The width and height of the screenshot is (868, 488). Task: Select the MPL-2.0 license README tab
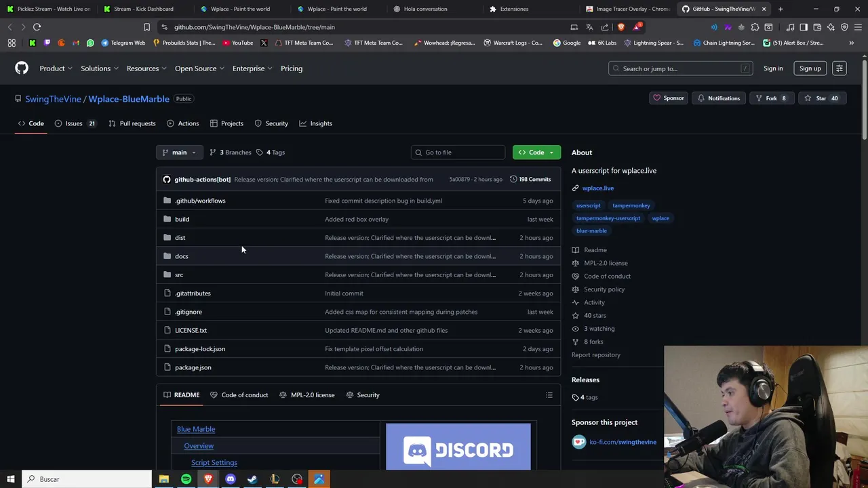click(x=307, y=395)
